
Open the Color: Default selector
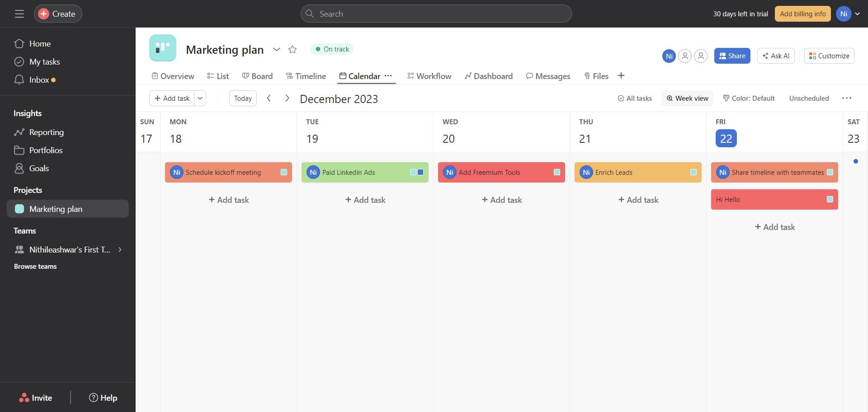[x=749, y=98]
